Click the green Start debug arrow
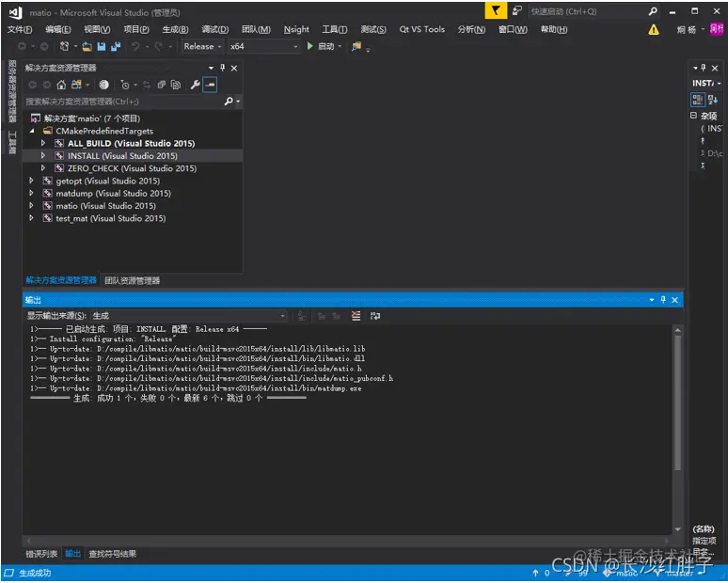This screenshot has height=583, width=728. tap(309, 46)
